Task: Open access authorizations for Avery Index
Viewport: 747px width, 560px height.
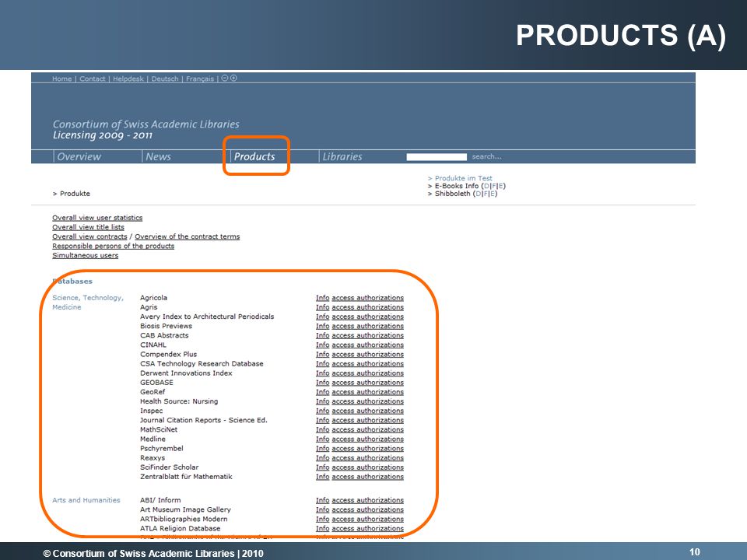Action: pos(368,317)
